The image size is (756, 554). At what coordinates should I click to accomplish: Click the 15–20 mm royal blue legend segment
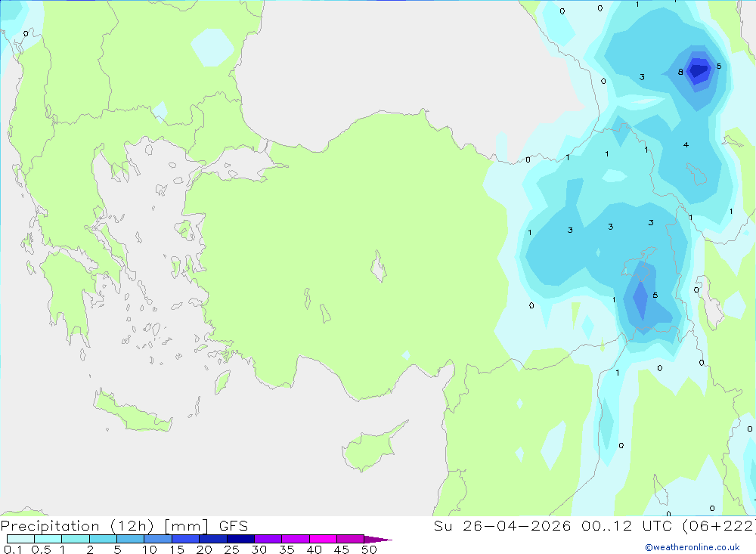[x=186, y=539]
